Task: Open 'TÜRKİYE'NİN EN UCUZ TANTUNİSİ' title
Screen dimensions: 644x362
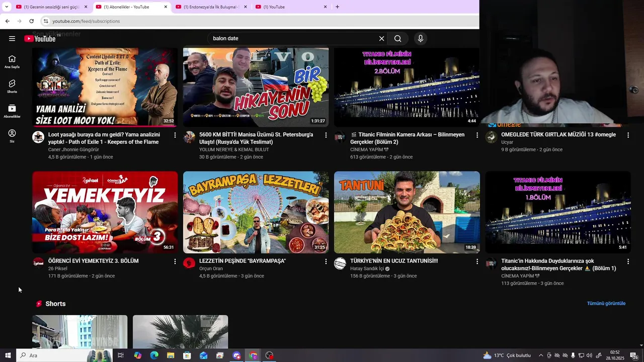Action: click(x=394, y=261)
